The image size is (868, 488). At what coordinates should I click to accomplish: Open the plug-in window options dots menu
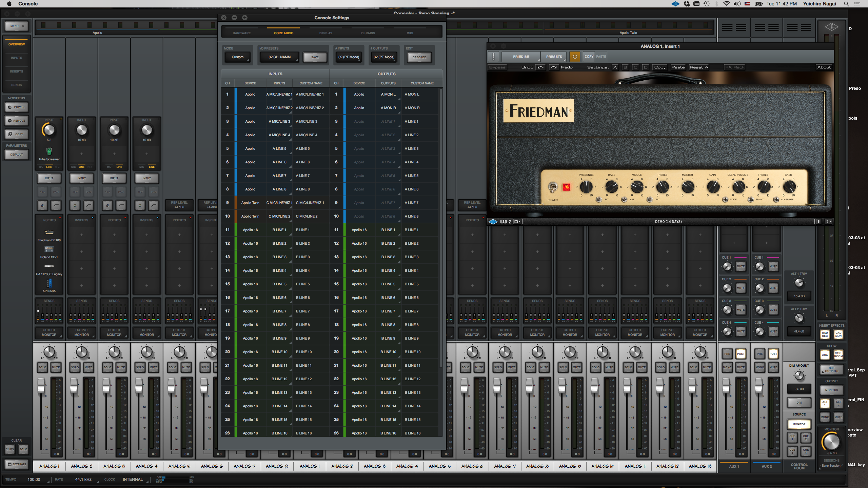coord(493,57)
